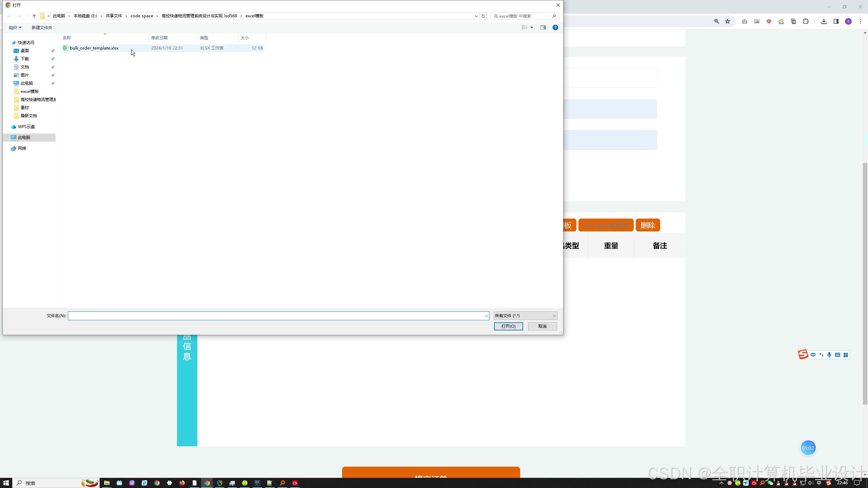Click the search magnifier in dialog
Screen dimensions: 868x488
(x=554, y=16)
